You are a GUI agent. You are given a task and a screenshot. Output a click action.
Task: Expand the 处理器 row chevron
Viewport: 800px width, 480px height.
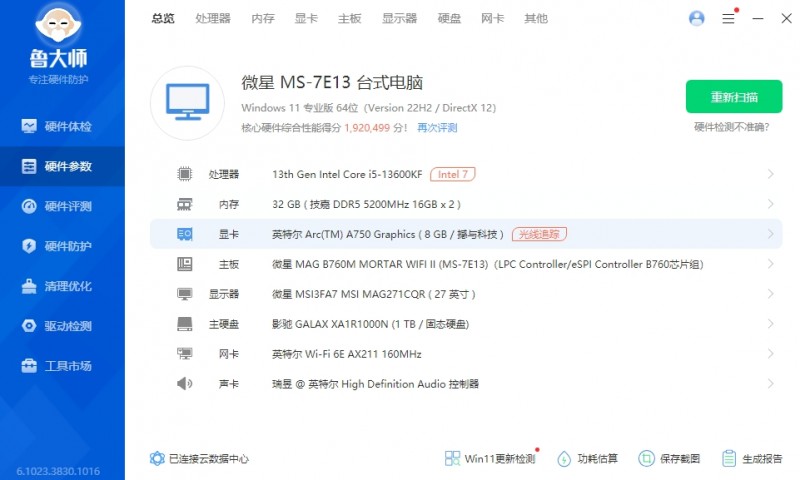click(770, 174)
